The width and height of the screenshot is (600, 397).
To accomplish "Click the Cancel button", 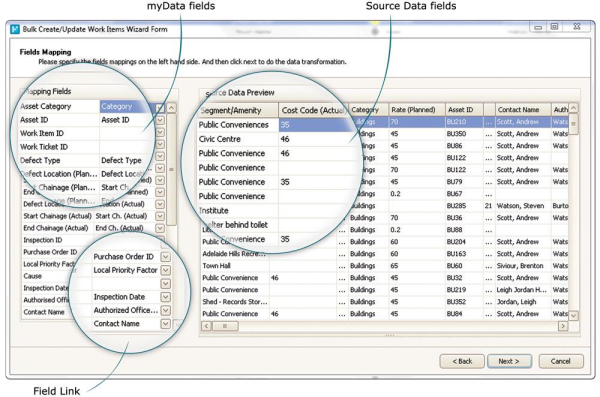I will pyautogui.click(x=561, y=361).
